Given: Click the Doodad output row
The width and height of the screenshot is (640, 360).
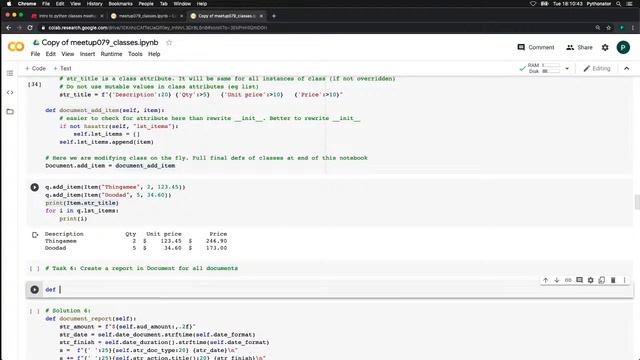Looking at the screenshot, I should click(x=136, y=248).
